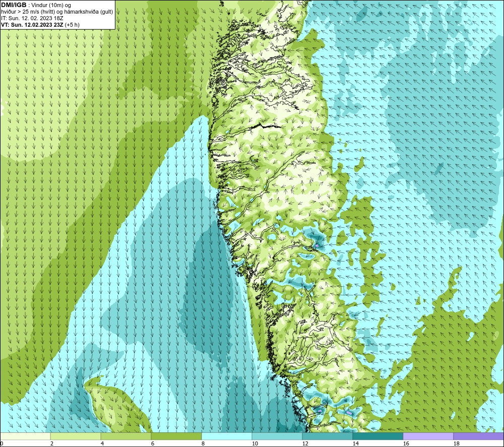
Task: Select the 16–18 m/s light purple swatch
Action: [x=428, y=436]
